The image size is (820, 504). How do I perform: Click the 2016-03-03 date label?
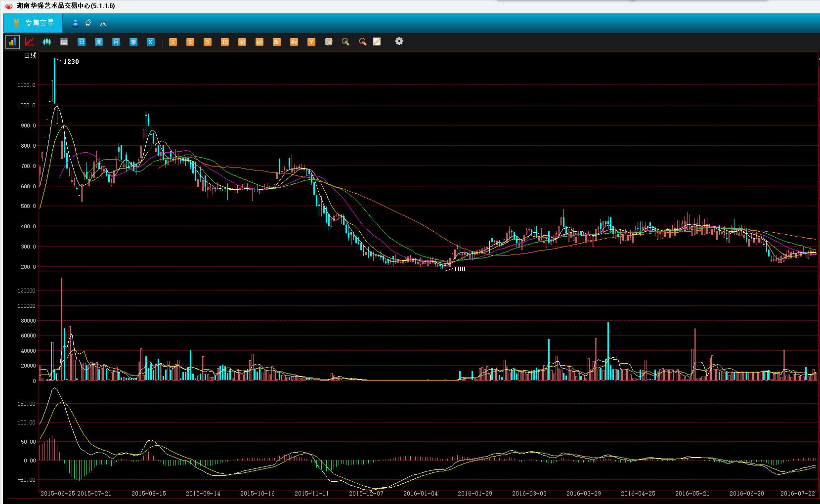point(529,494)
